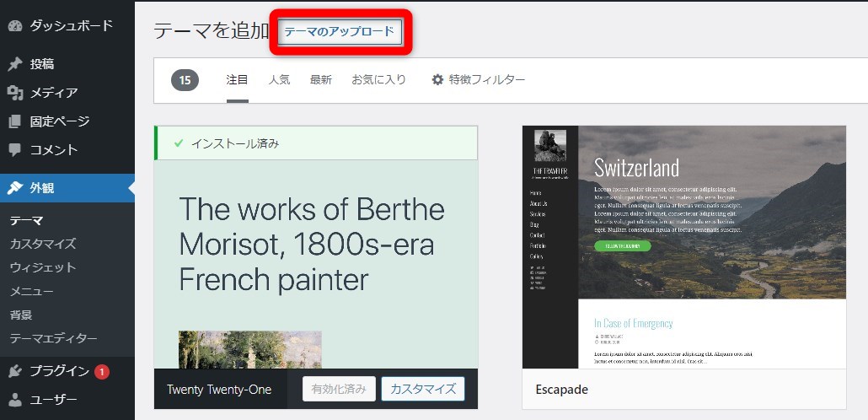Image resolution: width=868 pixels, height=420 pixels.
Task: Click the Dashboard gauge icon
Action: tap(15, 25)
